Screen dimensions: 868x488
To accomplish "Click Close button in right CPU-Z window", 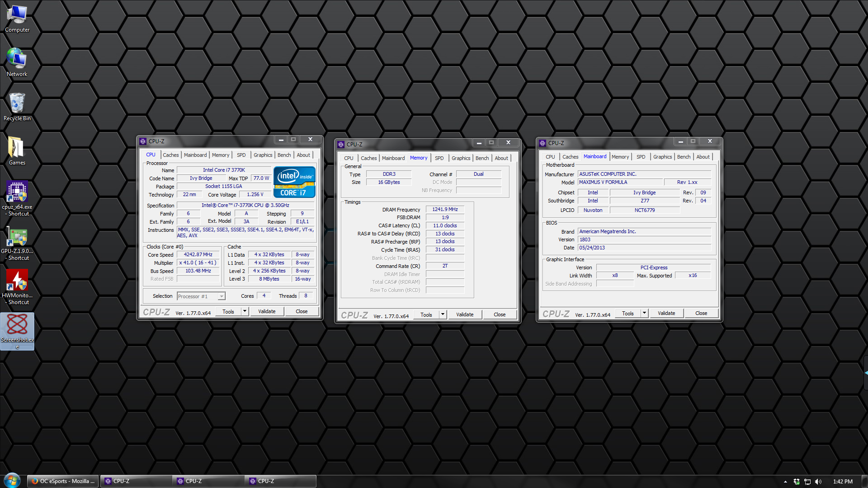I will tap(701, 313).
